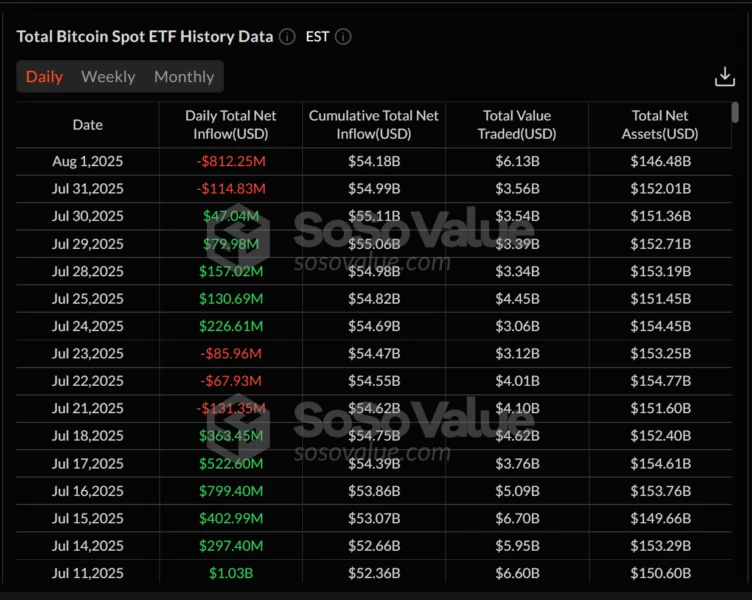Click the -$85.96M inflow value

coord(231,353)
